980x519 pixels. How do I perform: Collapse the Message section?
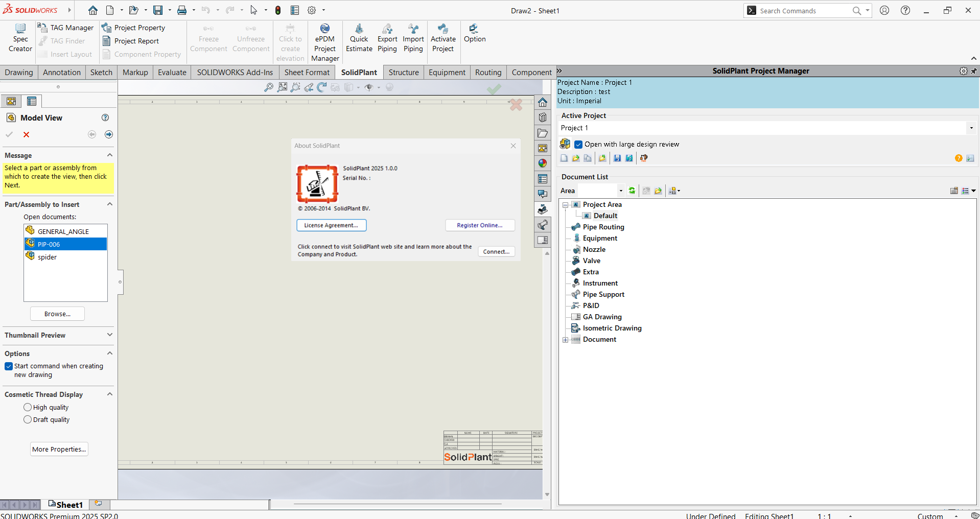pyautogui.click(x=109, y=155)
